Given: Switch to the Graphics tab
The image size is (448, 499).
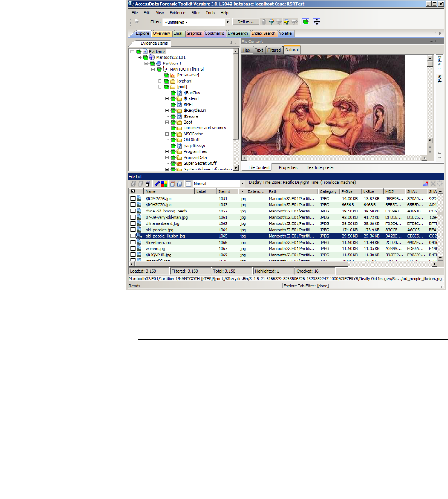Looking at the screenshot, I should [194, 33].
